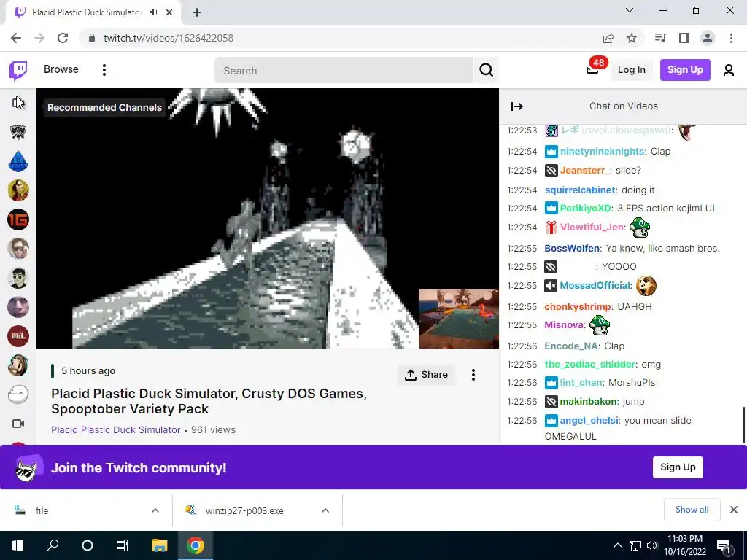Viewport: 747px width, 560px height.
Task: Select the crown badge next to ninetynineknights
Action: point(551,152)
